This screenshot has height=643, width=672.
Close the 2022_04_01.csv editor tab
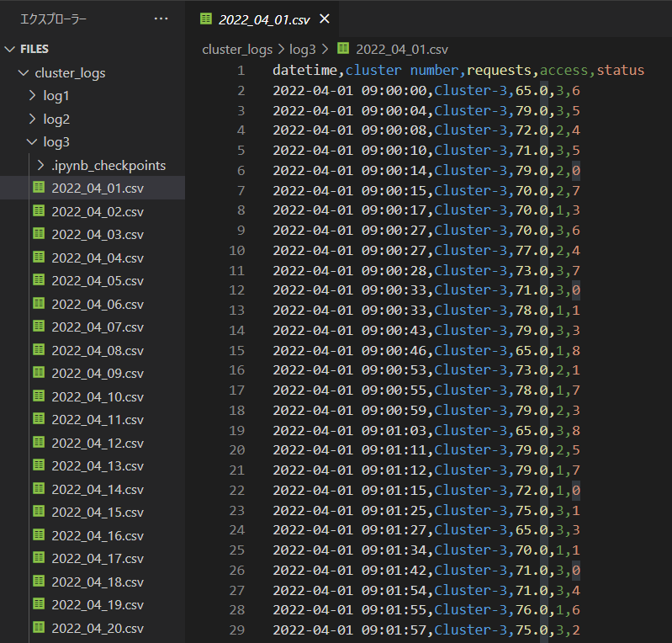[325, 19]
